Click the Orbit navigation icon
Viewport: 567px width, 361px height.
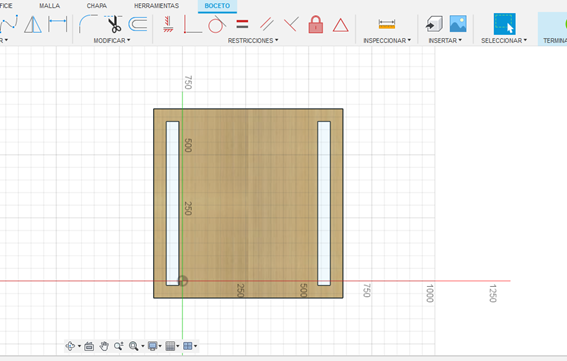click(70, 346)
